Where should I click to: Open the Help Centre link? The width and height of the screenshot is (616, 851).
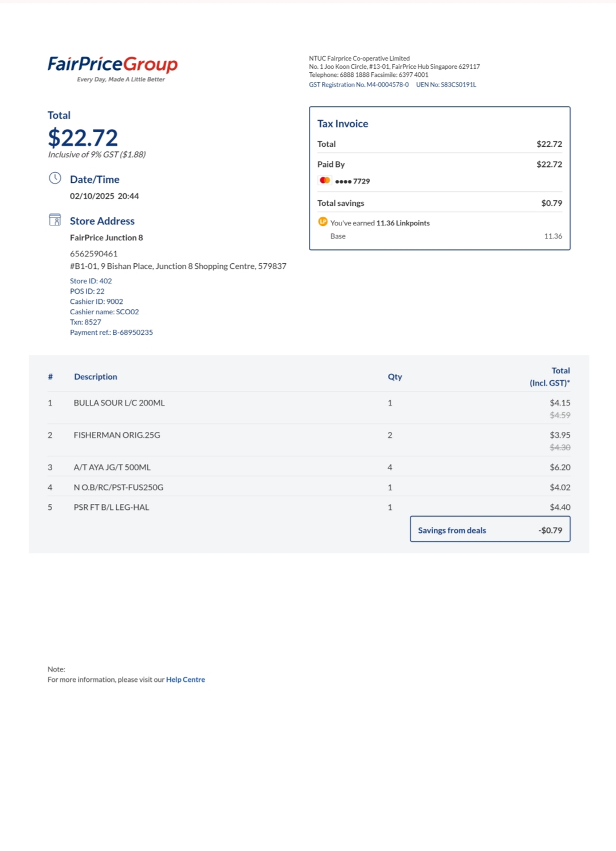coord(186,680)
